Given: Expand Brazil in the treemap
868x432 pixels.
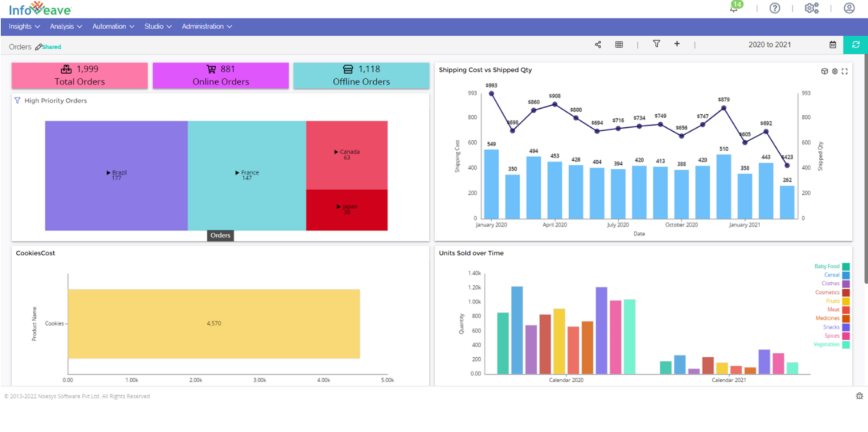Looking at the screenshot, I should tap(116, 175).
